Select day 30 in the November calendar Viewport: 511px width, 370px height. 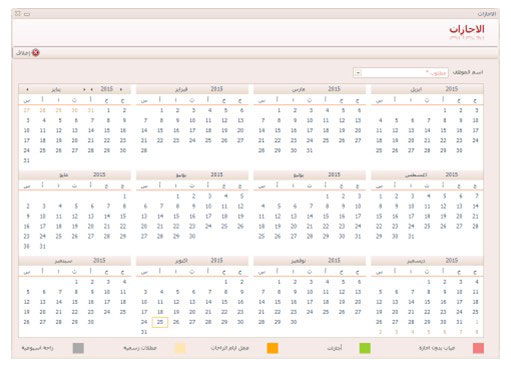(294, 322)
